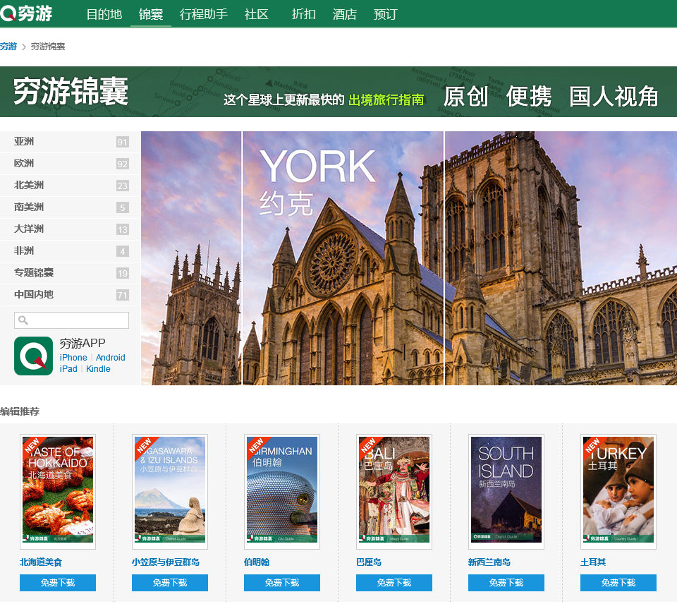Open 酒店 in top navigation

click(x=345, y=14)
